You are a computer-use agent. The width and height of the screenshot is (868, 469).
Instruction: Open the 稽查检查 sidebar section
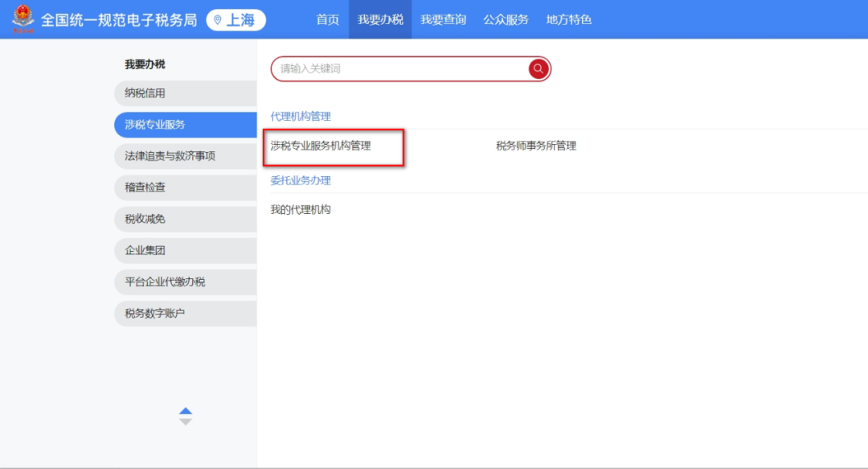(185, 187)
